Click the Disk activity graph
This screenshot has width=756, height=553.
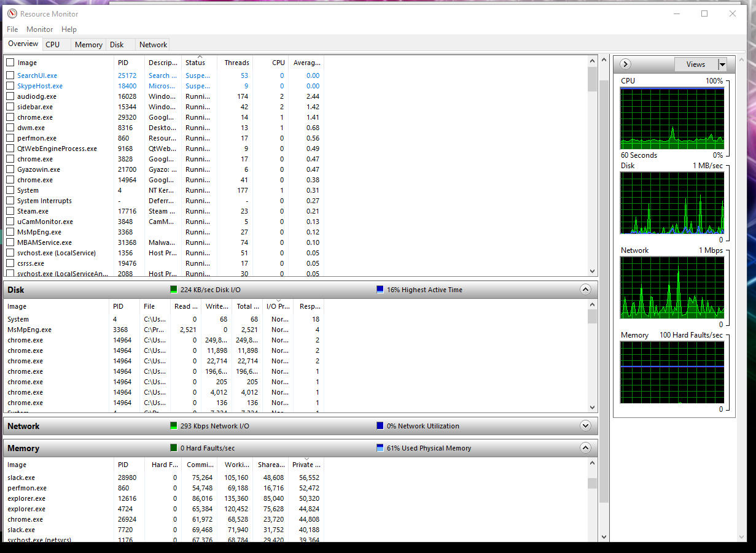[672, 203]
